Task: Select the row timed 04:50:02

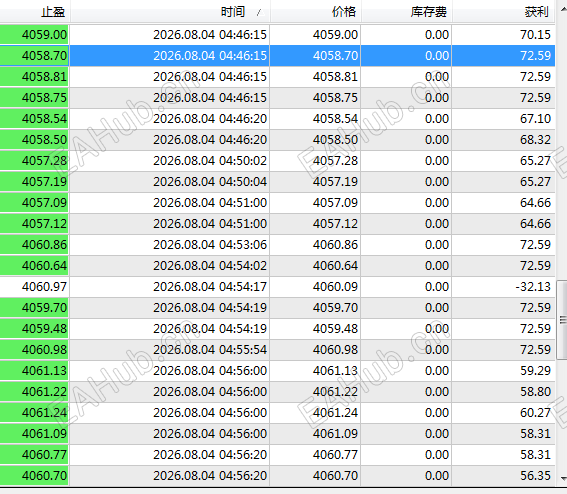Action: [277, 161]
